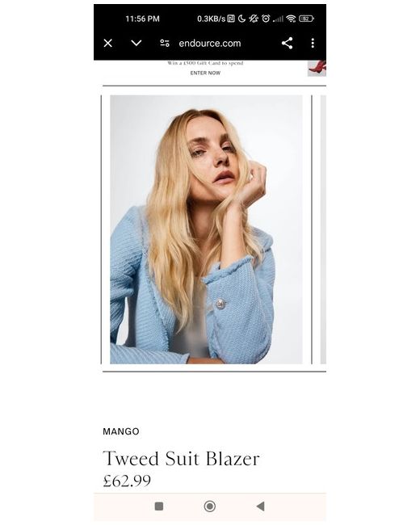Tap the downward chevron to minimize browser
This screenshot has height=525, width=420.
pos(136,43)
